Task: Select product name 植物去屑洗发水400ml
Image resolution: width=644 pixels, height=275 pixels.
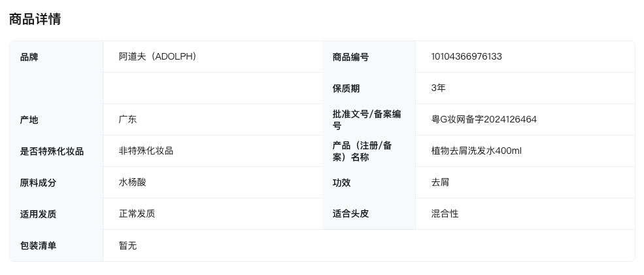Action: point(476,151)
